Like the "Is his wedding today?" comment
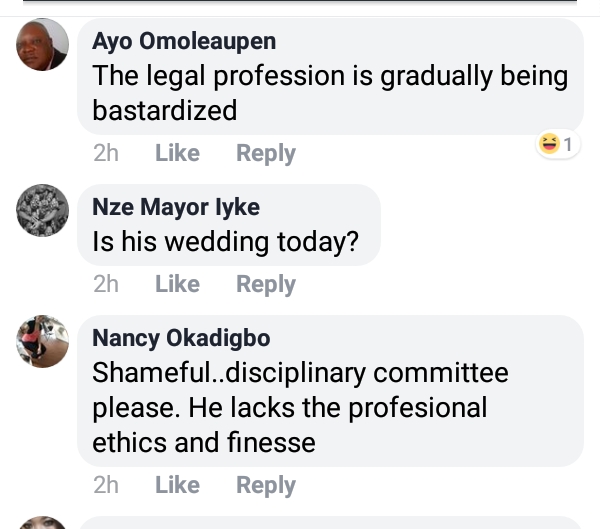Image resolution: width=600 pixels, height=529 pixels. (177, 284)
